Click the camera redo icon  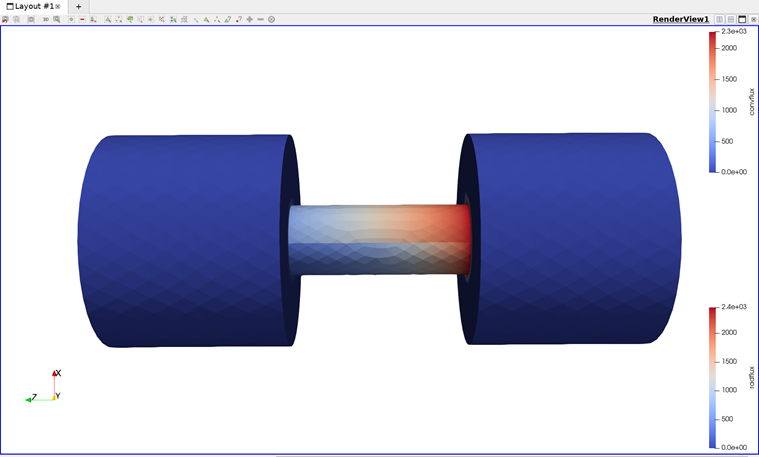point(17,19)
